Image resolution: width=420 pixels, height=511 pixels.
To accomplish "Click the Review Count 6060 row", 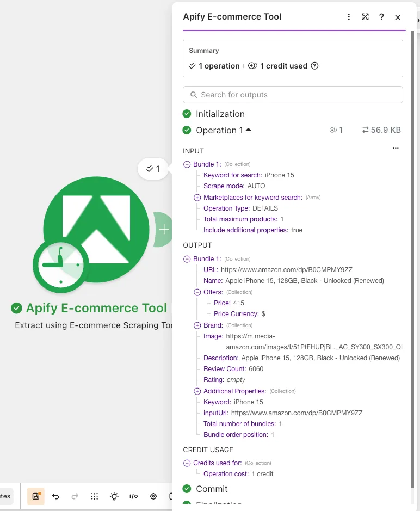I will [233, 369].
